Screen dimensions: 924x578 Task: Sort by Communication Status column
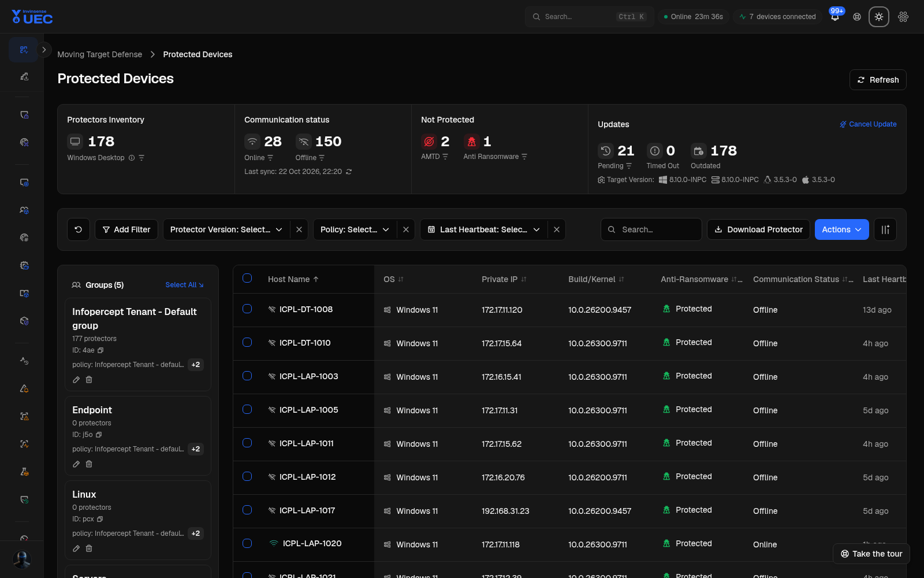(803, 279)
